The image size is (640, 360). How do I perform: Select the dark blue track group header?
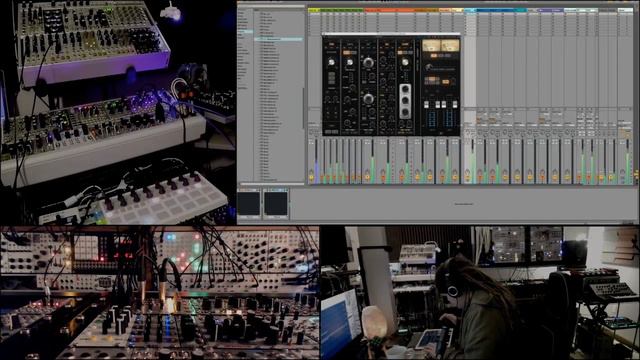click(496, 10)
